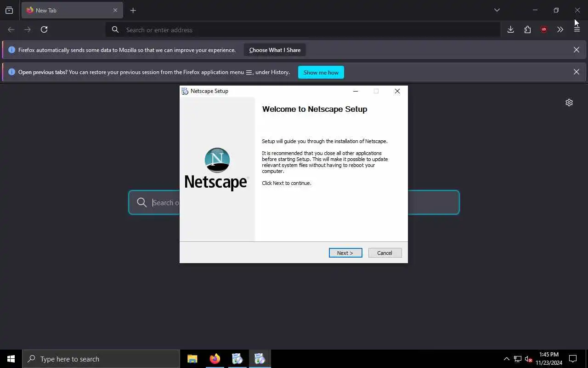Personalize new tab with gear icon
This screenshot has height=368, width=588.
point(569,103)
